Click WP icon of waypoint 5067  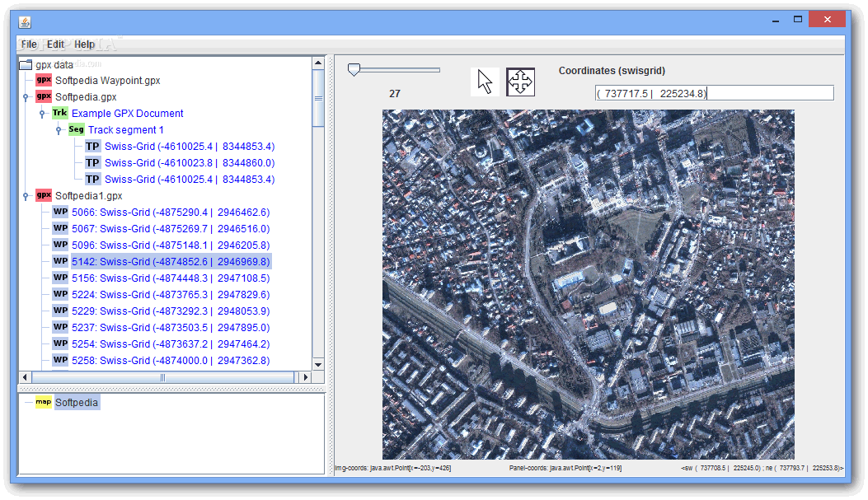click(60, 228)
